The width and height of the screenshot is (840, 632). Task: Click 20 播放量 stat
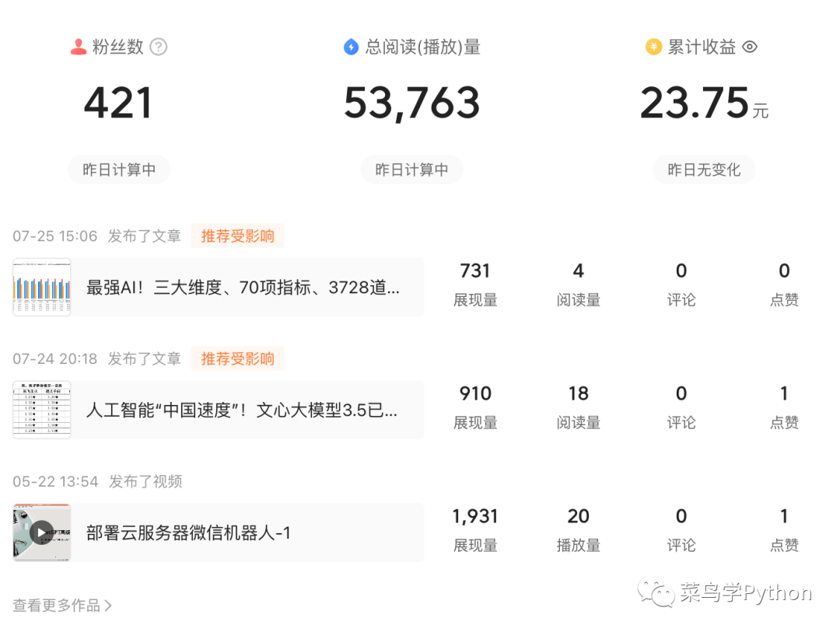tap(578, 529)
